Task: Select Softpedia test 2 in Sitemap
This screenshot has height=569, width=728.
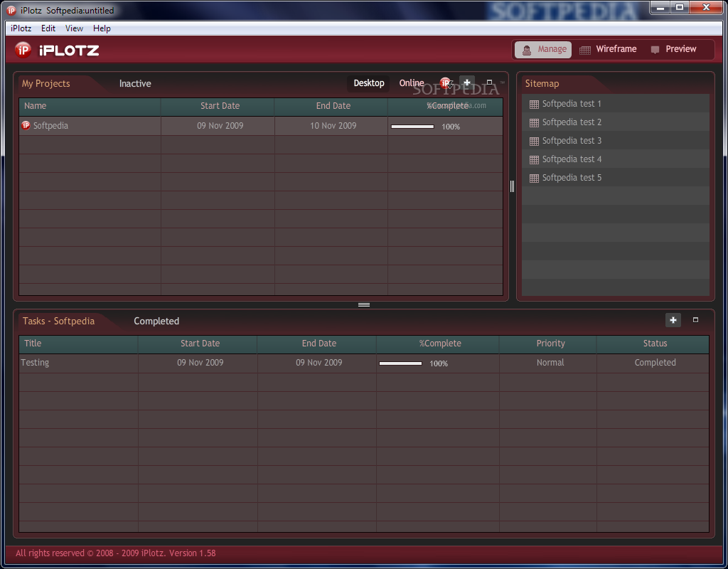Action: coord(572,122)
